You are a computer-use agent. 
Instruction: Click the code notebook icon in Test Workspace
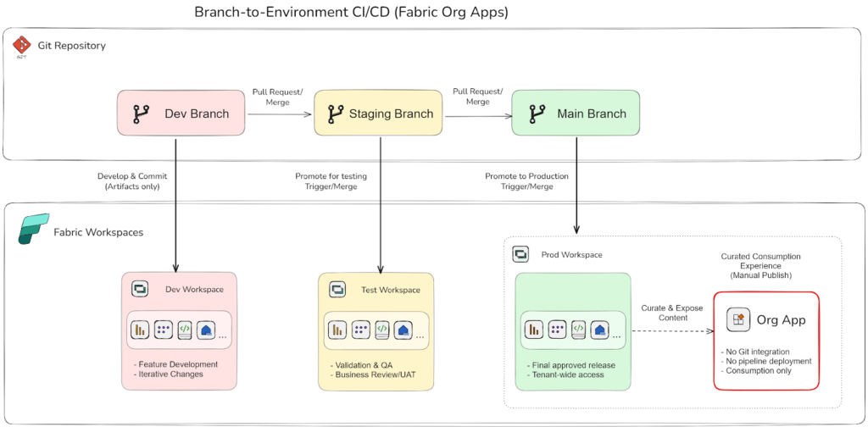pyautogui.click(x=382, y=330)
